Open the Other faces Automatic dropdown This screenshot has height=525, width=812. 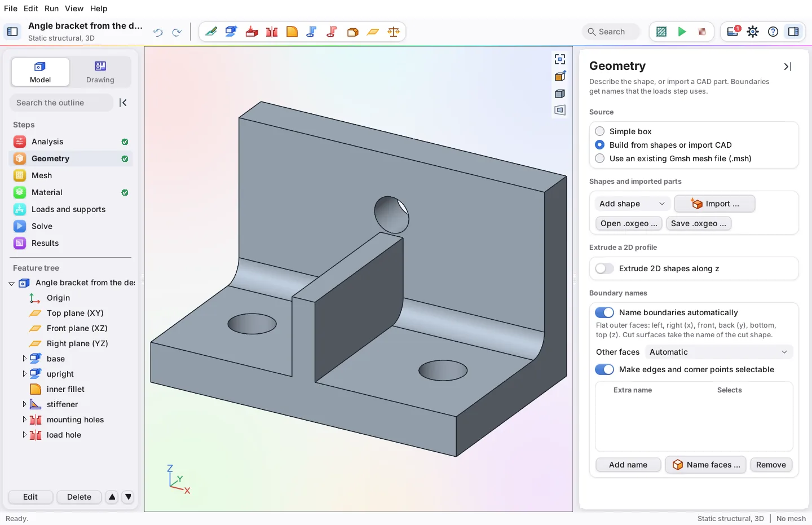pyautogui.click(x=719, y=352)
